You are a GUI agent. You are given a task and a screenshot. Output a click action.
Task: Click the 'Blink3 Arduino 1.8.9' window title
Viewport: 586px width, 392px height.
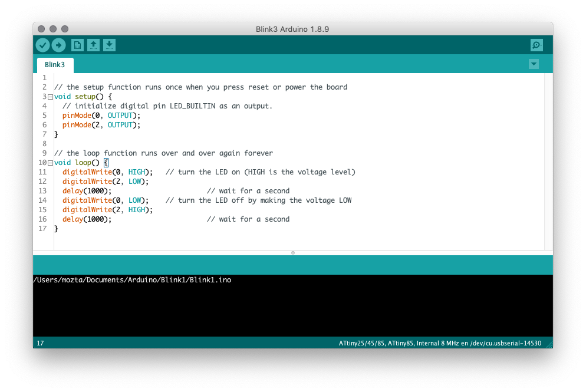292,29
